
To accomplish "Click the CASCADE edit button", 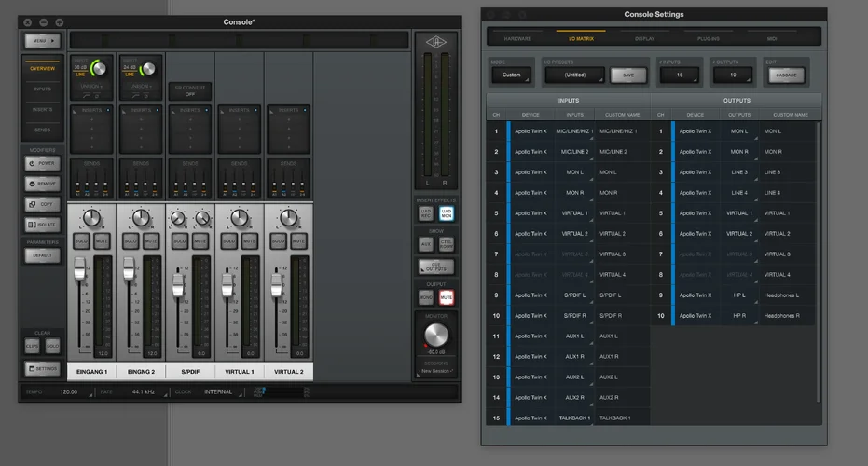I will pyautogui.click(x=786, y=75).
